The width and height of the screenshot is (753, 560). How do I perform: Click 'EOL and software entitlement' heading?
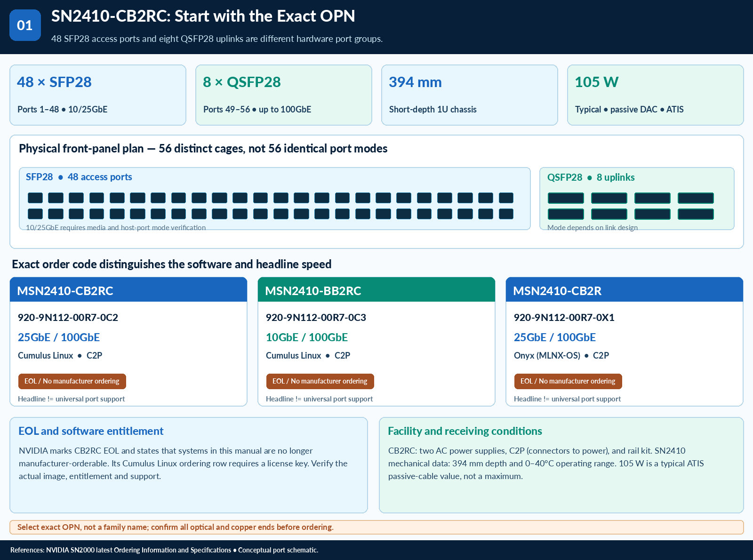click(x=91, y=431)
